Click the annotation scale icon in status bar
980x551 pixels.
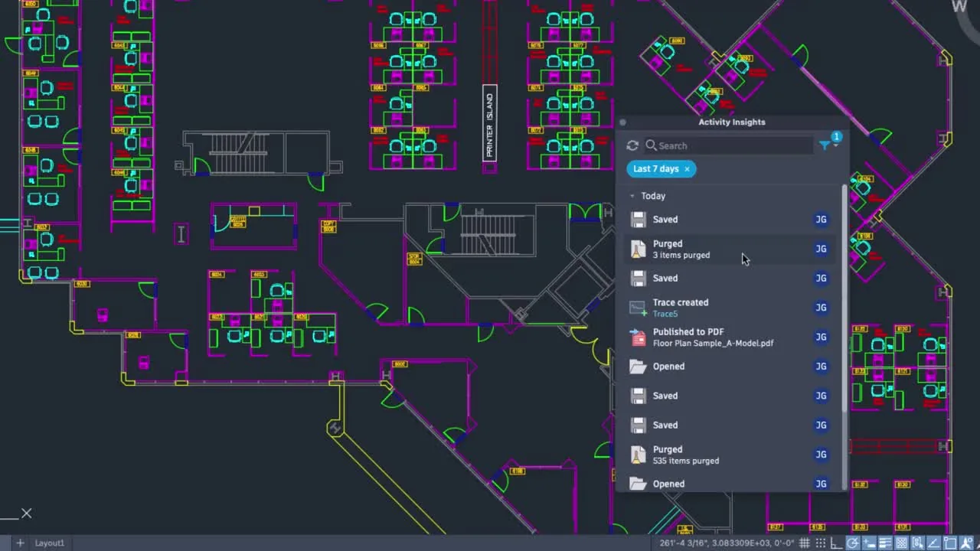tap(966, 543)
